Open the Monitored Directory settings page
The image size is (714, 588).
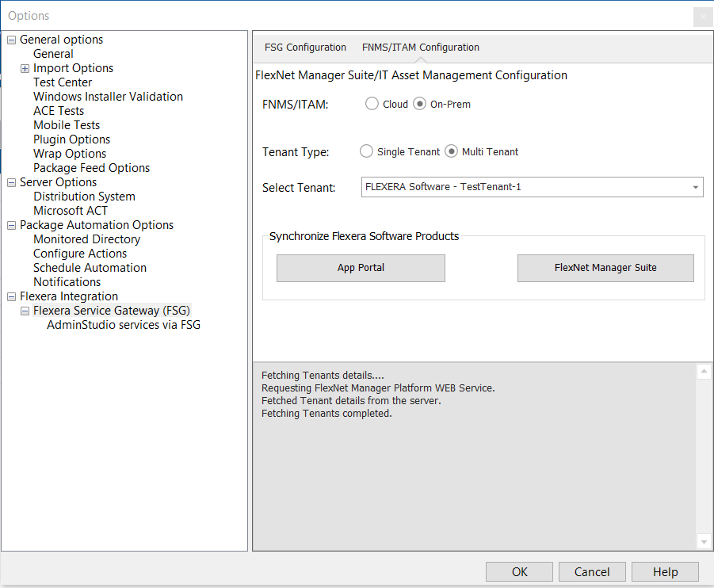click(x=86, y=239)
